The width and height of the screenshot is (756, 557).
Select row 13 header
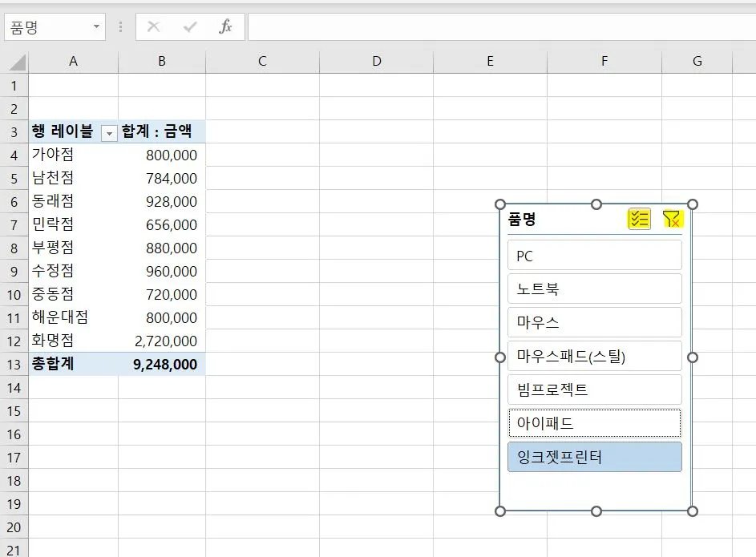(14, 365)
